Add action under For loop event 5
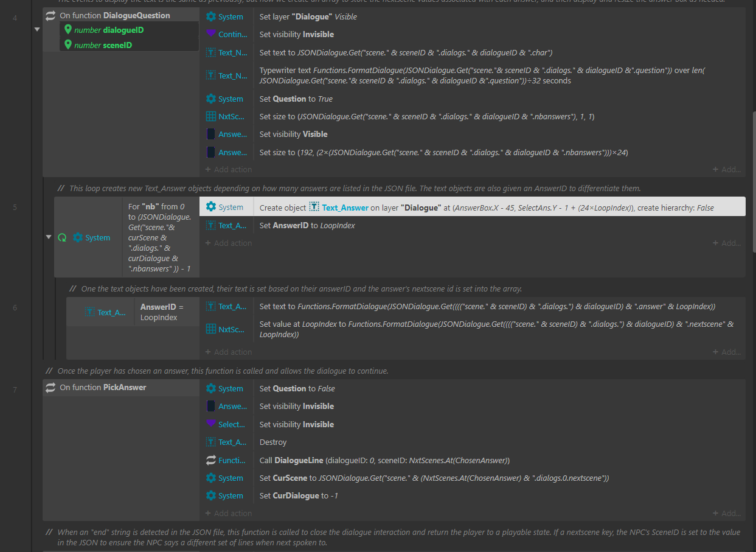Screen dimensions: 756x552 point(229,243)
